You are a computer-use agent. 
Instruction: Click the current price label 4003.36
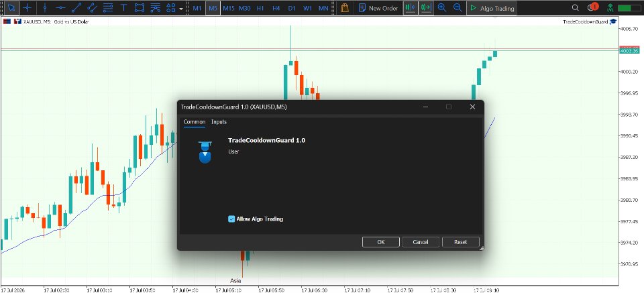[629, 51]
